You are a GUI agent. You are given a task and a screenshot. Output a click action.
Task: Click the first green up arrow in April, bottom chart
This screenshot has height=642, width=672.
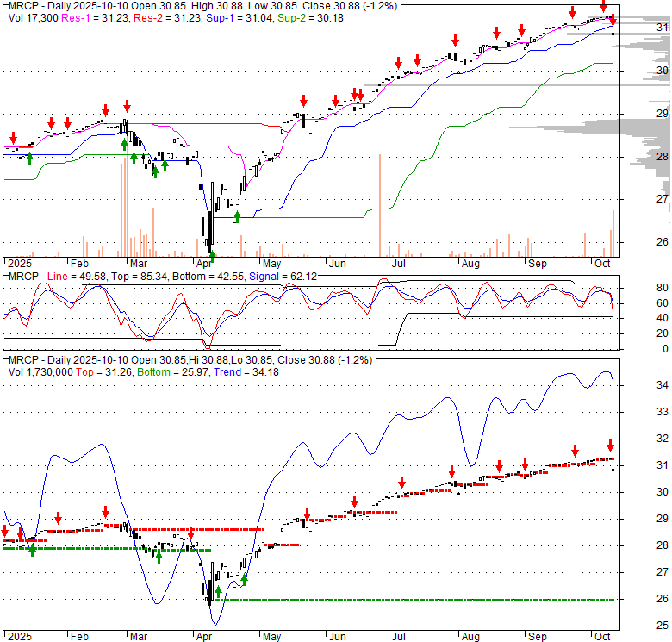pyautogui.click(x=218, y=592)
